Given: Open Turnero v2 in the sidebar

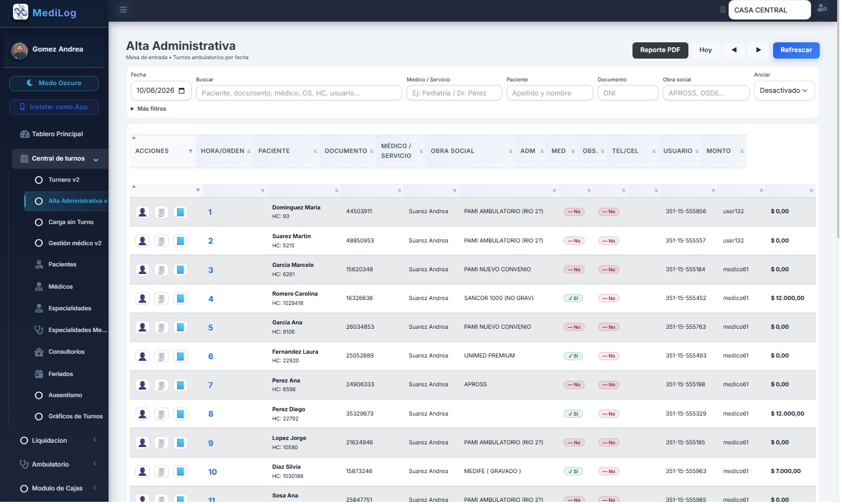Looking at the screenshot, I should click(x=64, y=180).
